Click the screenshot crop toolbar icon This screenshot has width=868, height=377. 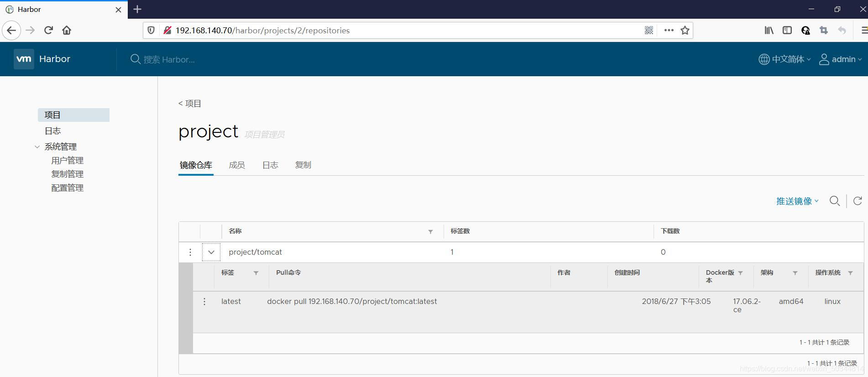824,31
